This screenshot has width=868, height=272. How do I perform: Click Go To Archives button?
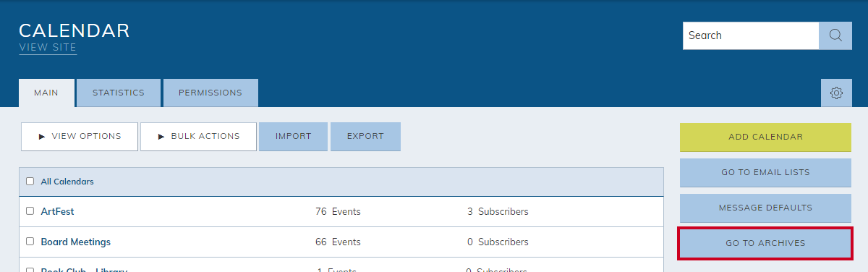point(765,243)
